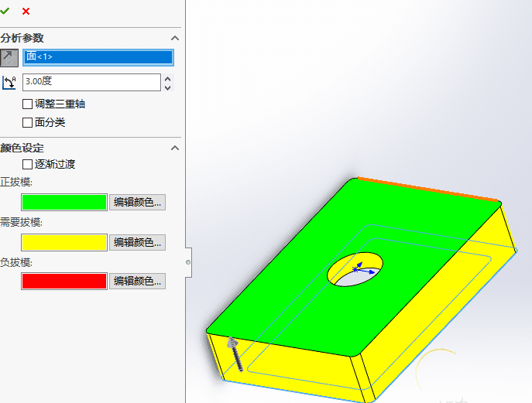
Task: Click the draft angle icon
Action: (9, 82)
